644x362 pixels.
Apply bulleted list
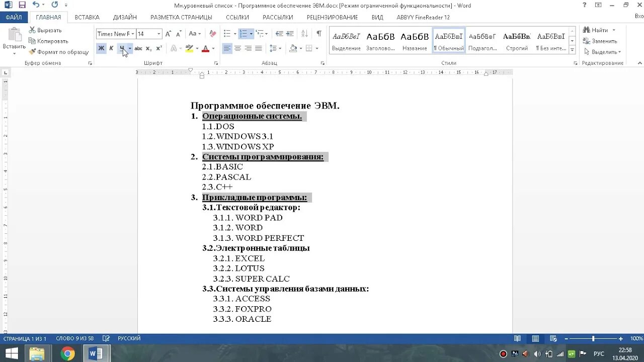click(227, 34)
